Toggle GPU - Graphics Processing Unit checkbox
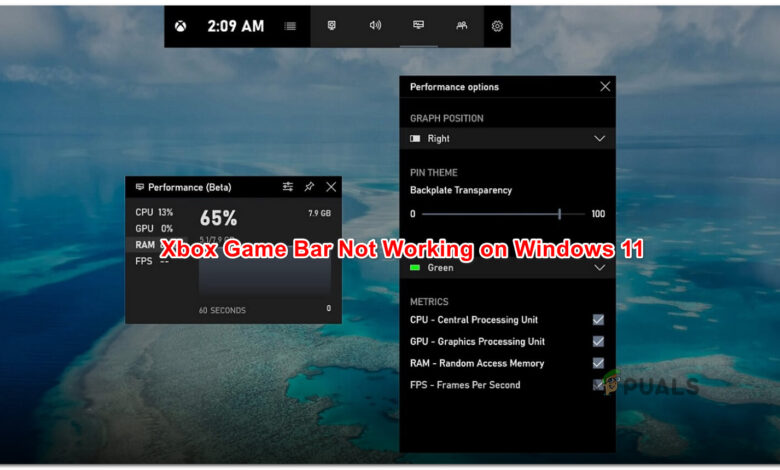 [598, 342]
